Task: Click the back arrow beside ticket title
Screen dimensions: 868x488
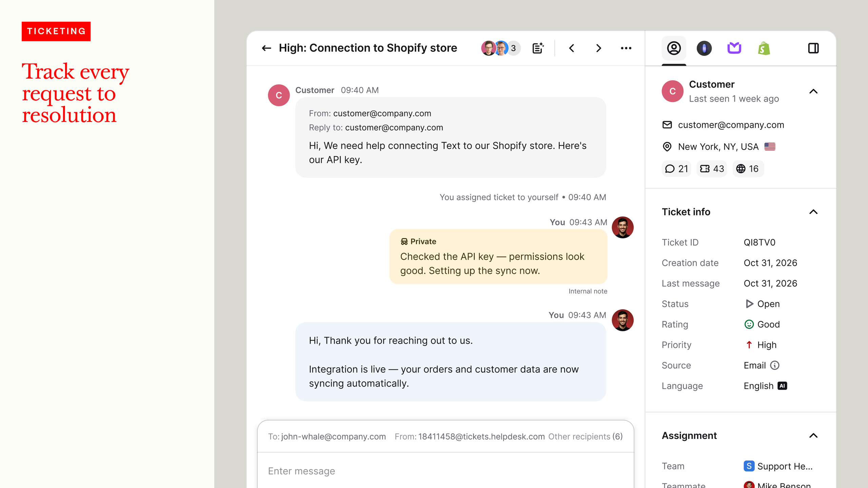Action: pos(267,48)
